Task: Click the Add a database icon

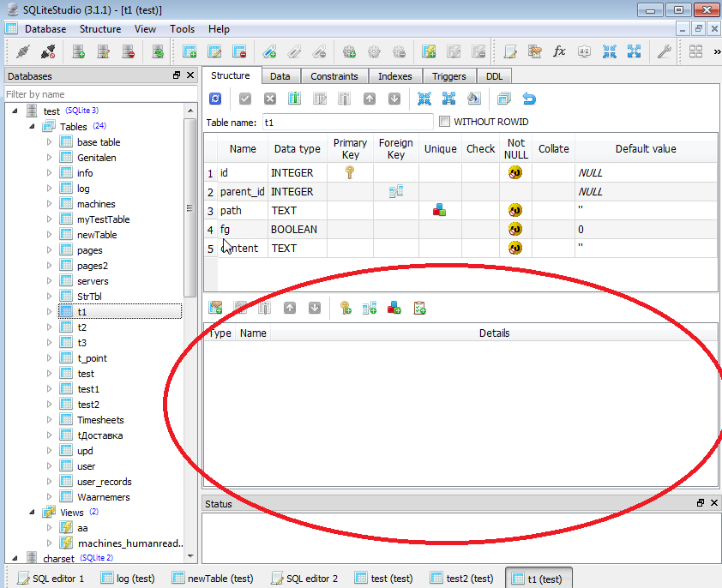Action: 79,51
